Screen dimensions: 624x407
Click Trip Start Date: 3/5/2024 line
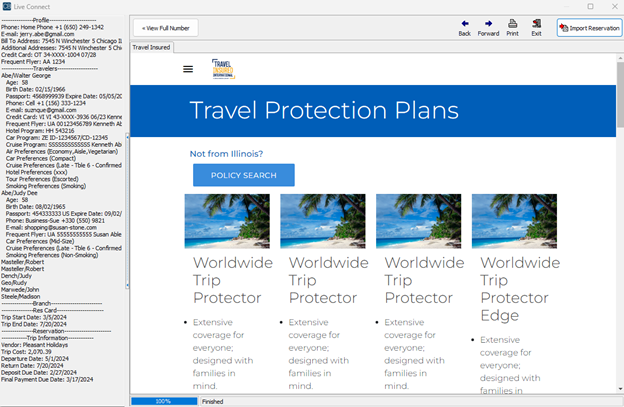34,317
